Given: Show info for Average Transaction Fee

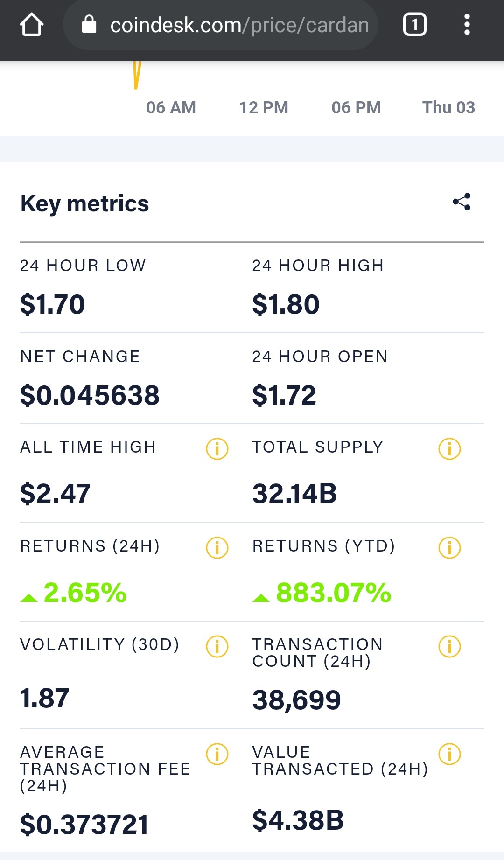Looking at the screenshot, I should click(x=217, y=754).
